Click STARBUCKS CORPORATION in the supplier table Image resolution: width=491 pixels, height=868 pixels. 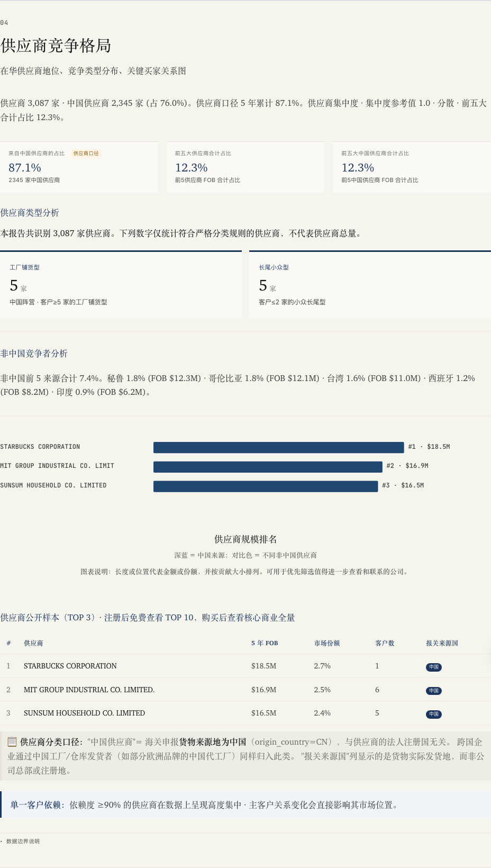coord(70,666)
